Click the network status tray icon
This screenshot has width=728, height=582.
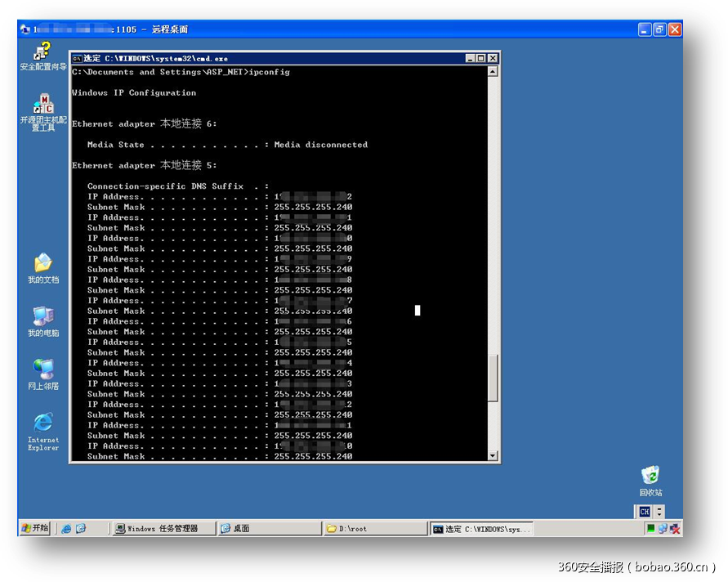[x=663, y=529]
